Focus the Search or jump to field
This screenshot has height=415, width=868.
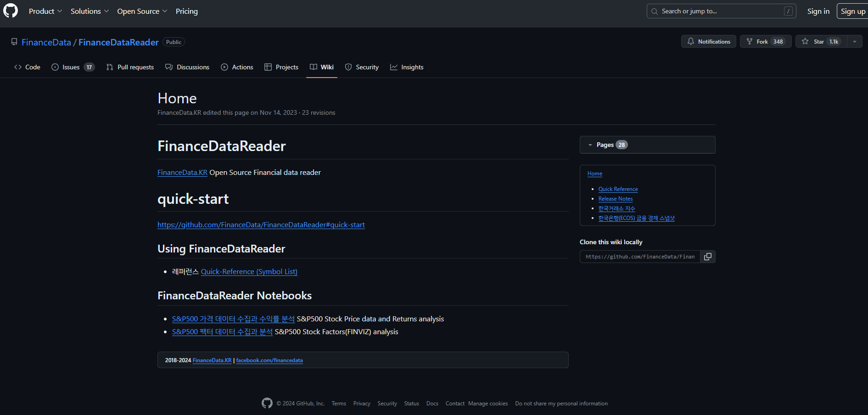[721, 11]
